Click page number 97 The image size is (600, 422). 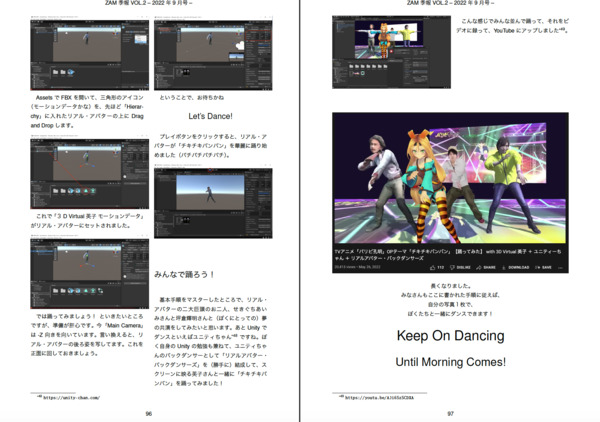pyautogui.click(x=450, y=414)
